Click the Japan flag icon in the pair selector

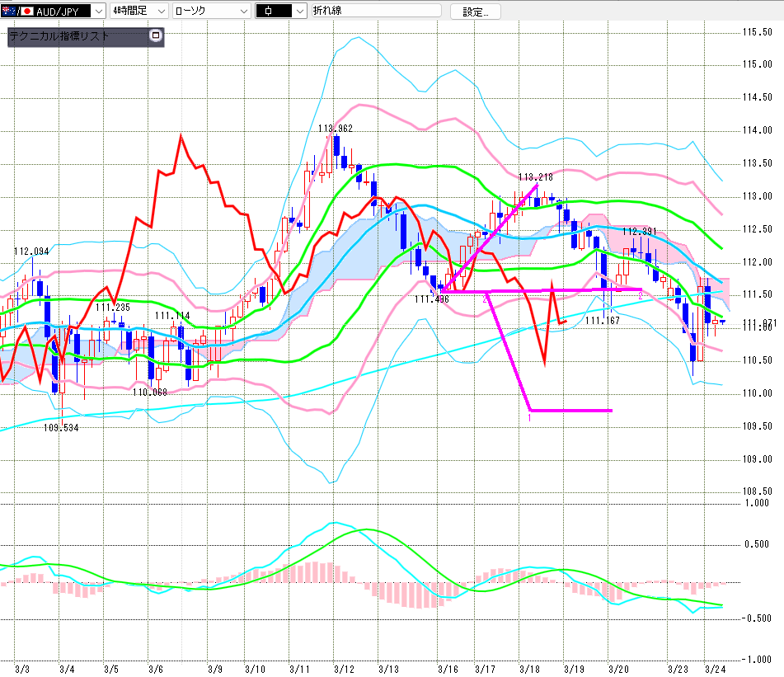[27, 11]
